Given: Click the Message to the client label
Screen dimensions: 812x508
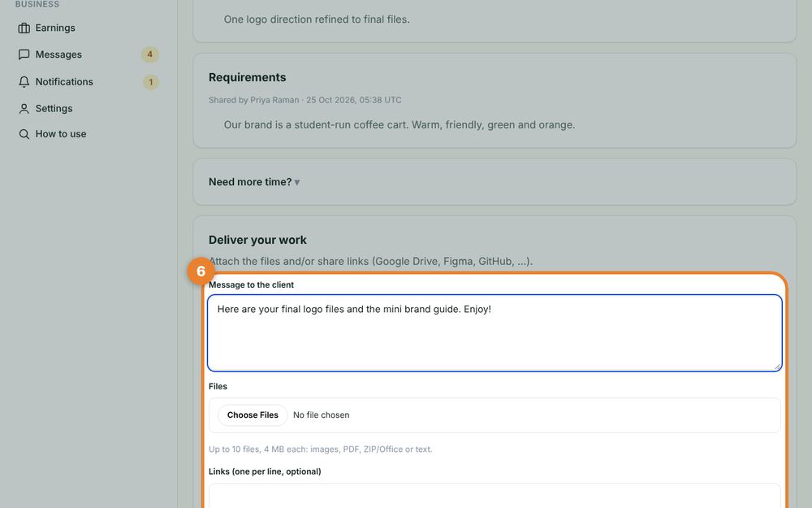Looking at the screenshot, I should click(251, 285).
